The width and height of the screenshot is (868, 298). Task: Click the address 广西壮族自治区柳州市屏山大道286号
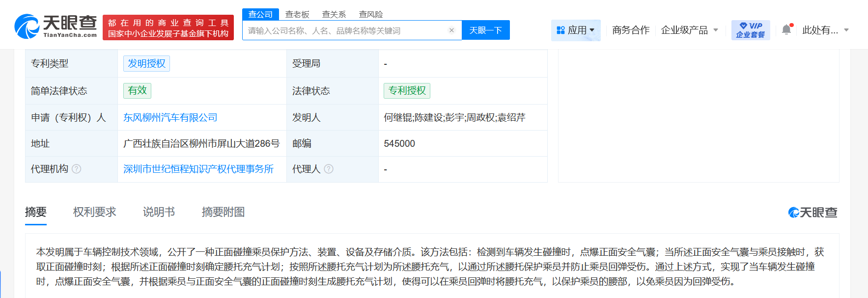click(201, 143)
